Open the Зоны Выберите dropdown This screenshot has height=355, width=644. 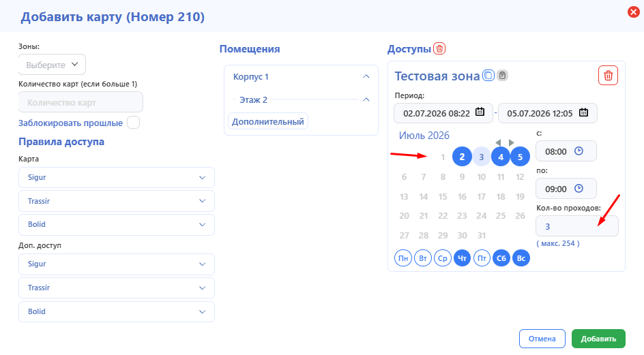click(52, 65)
